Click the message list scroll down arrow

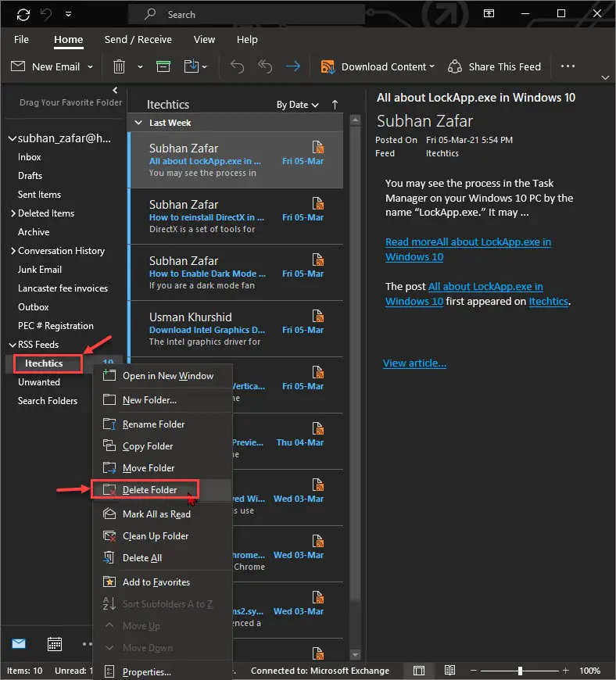[x=355, y=654]
